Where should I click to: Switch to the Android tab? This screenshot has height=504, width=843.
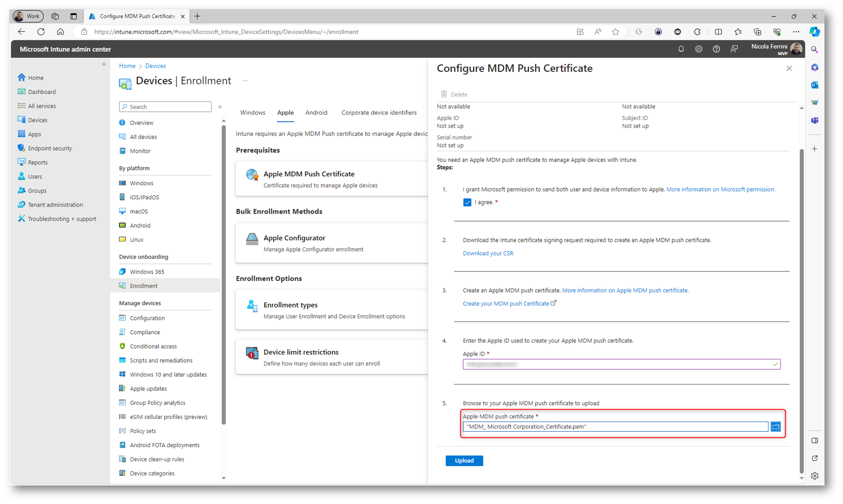(316, 112)
